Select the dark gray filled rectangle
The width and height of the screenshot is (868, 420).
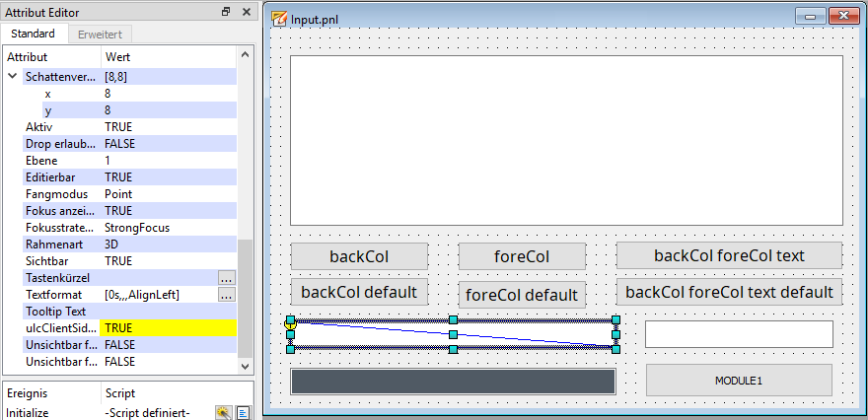click(454, 382)
